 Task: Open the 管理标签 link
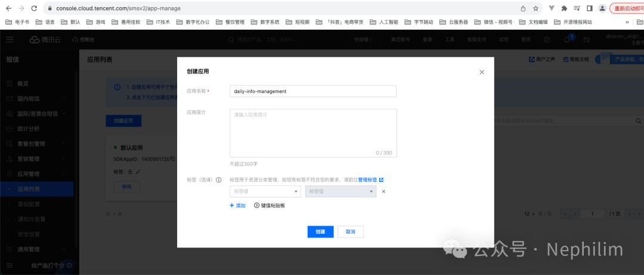[370, 180]
